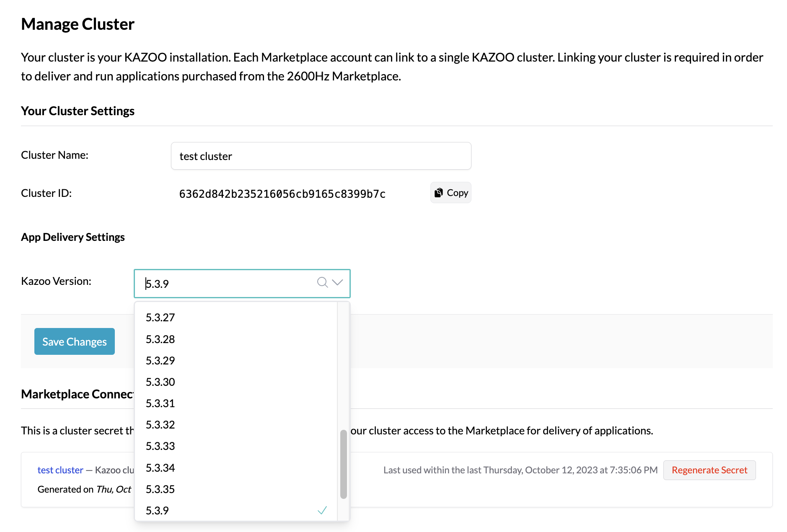Viewport: 787px width, 532px height.
Task: Collapse the Kazoo Version dropdown chevron
Action: click(337, 282)
